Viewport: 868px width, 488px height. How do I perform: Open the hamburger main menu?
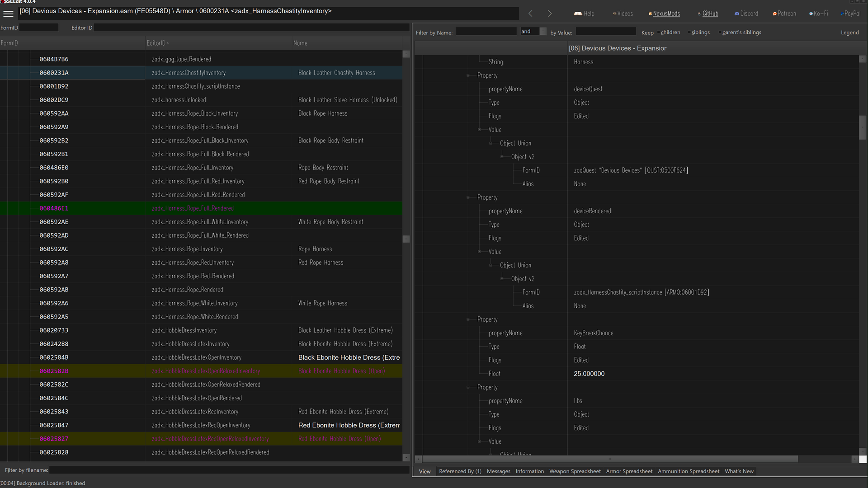click(x=8, y=14)
